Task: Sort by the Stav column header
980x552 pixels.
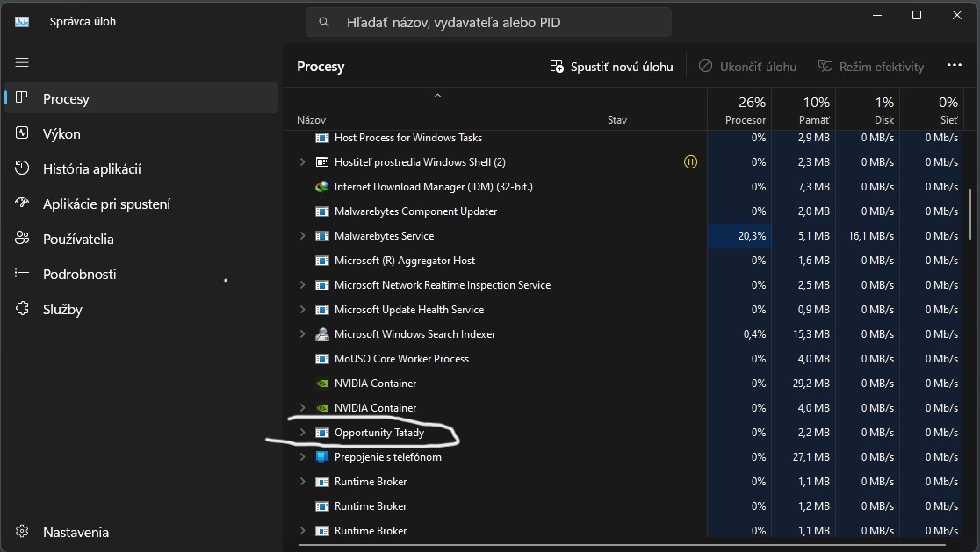Action: tap(654, 110)
